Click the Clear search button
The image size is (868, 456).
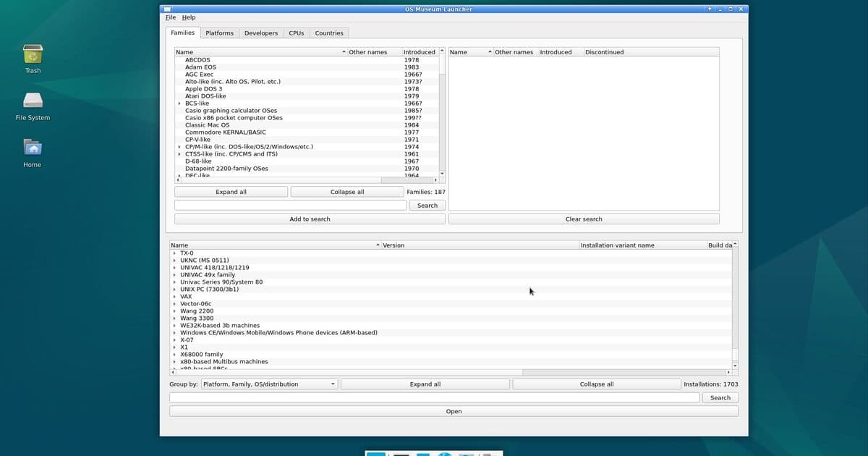point(584,219)
